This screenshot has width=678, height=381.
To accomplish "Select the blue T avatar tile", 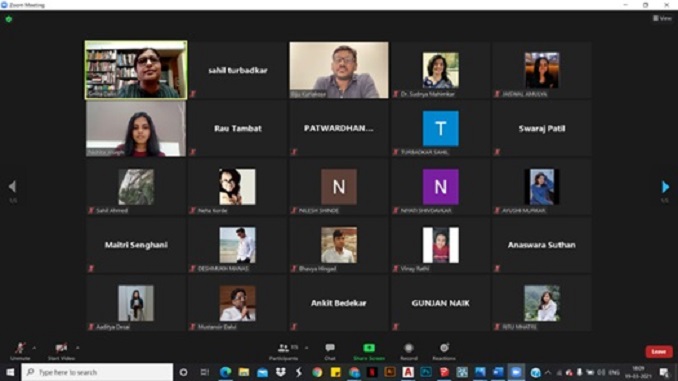I will point(440,128).
